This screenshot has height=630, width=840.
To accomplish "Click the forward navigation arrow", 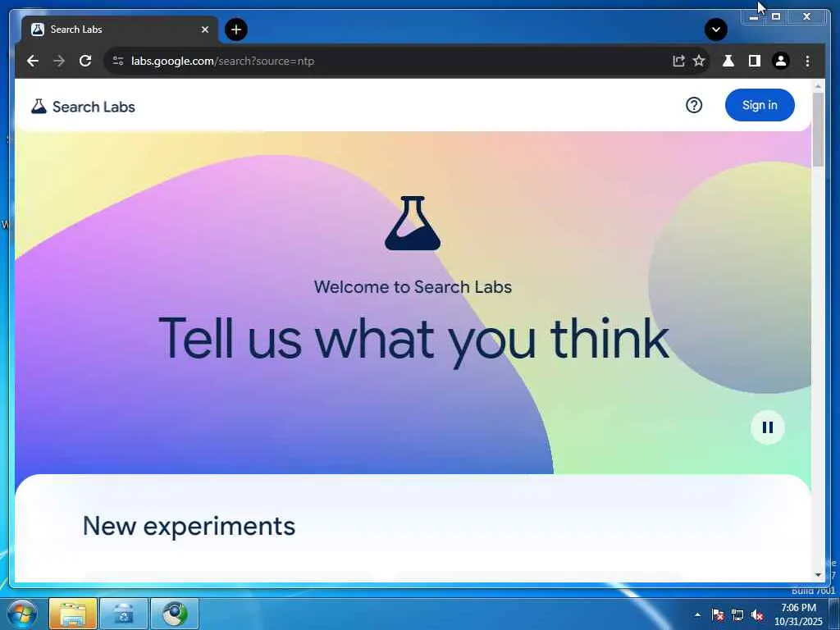I will click(59, 61).
